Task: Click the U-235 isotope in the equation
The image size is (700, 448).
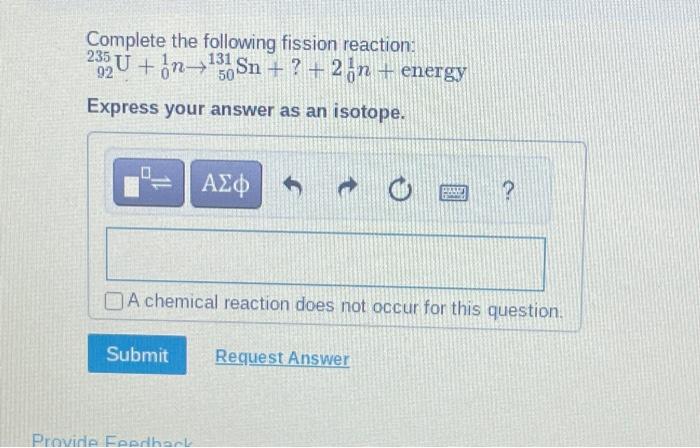Action: (x=109, y=65)
